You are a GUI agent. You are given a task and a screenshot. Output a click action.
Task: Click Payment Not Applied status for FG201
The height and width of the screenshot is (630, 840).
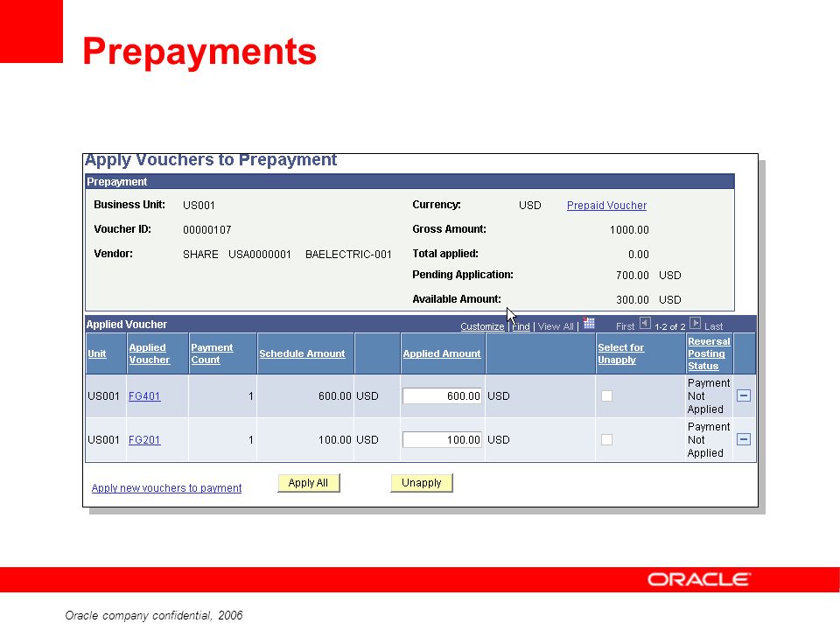(708, 440)
